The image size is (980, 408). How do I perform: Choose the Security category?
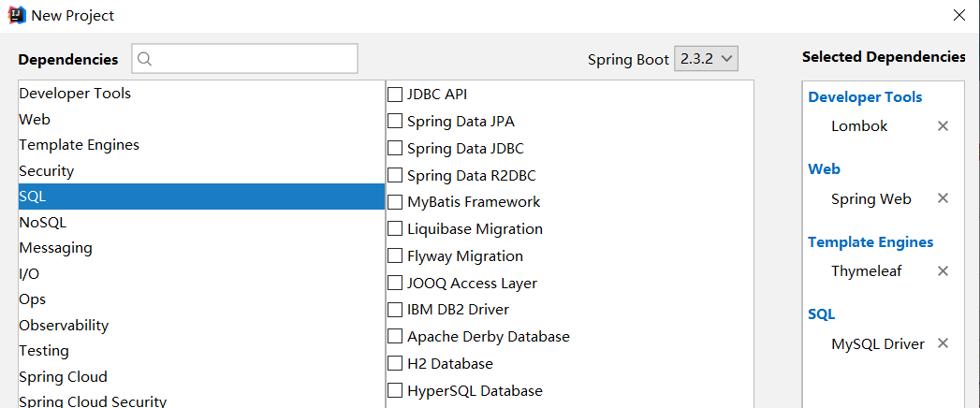(x=202, y=170)
